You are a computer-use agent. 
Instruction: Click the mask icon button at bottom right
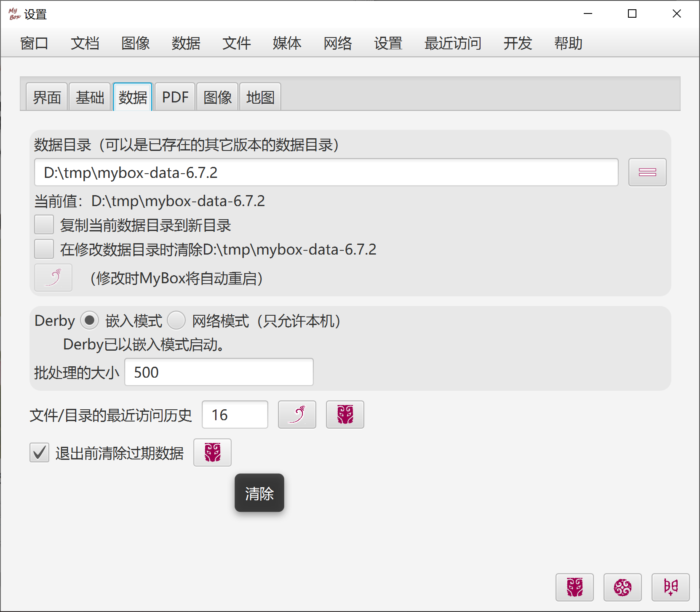pyautogui.click(x=574, y=587)
